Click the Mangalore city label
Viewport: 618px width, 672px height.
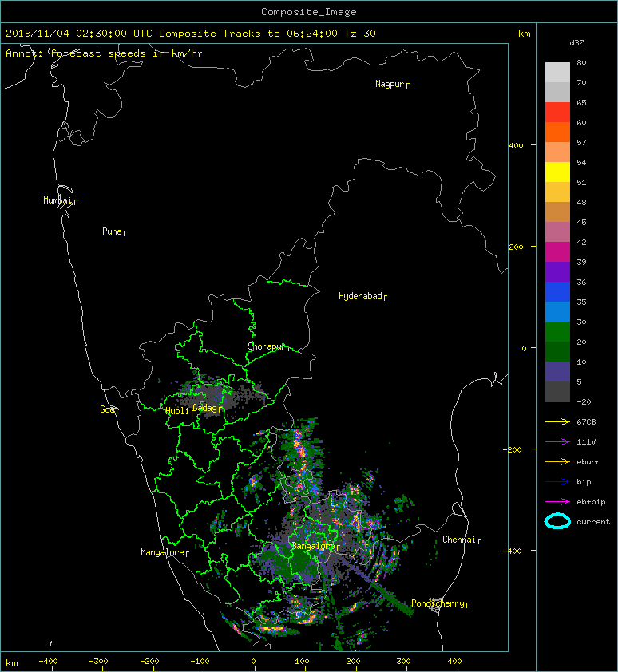pos(163,552)
